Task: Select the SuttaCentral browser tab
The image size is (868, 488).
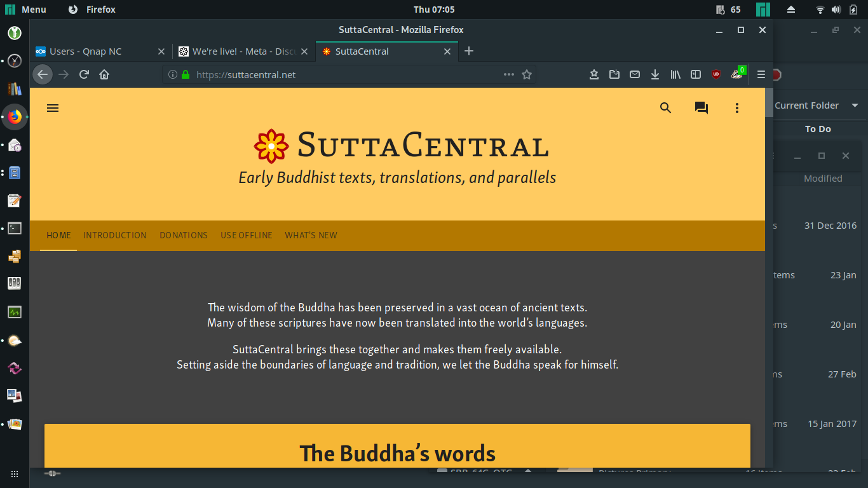Action: pyautogui.click(x=387, y=51)
